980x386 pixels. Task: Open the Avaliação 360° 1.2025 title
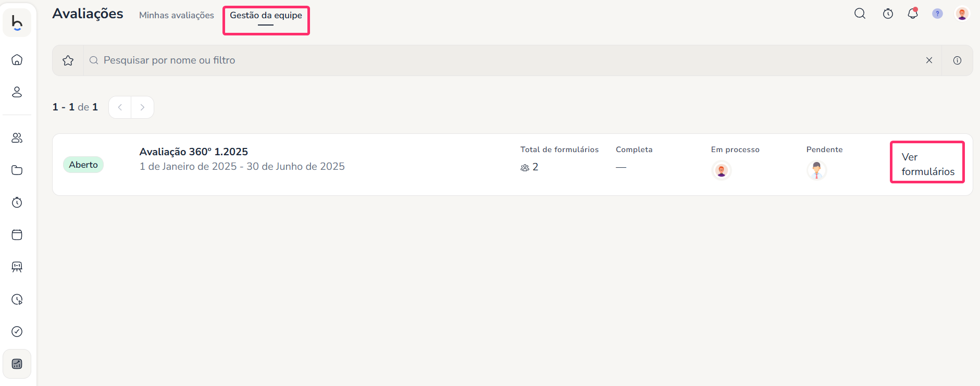193,152
